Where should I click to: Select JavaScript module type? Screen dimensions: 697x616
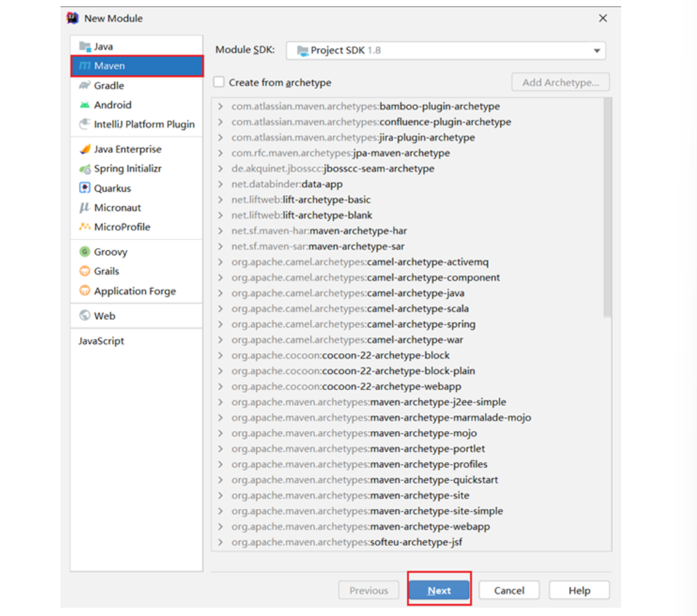pyautogui.click(x=102, y=341)
